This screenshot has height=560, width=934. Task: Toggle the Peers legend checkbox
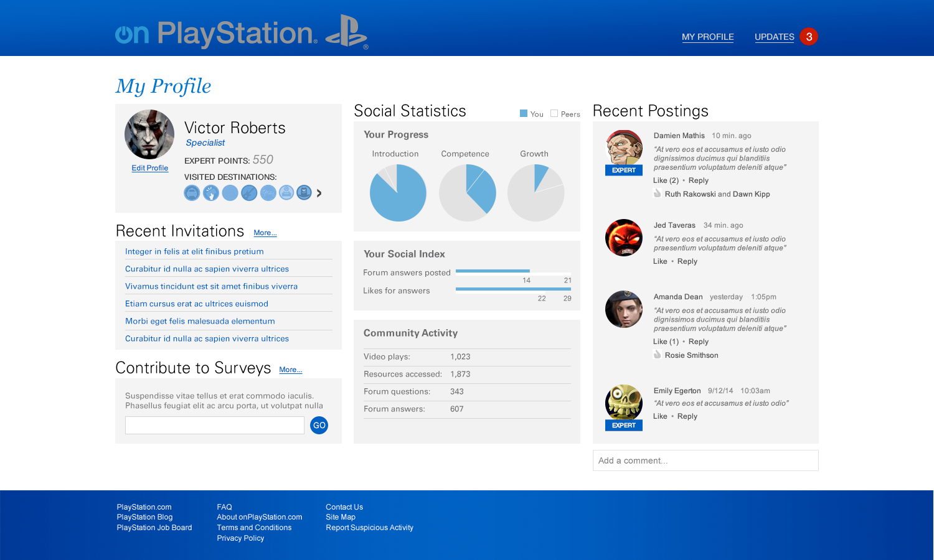554,113
